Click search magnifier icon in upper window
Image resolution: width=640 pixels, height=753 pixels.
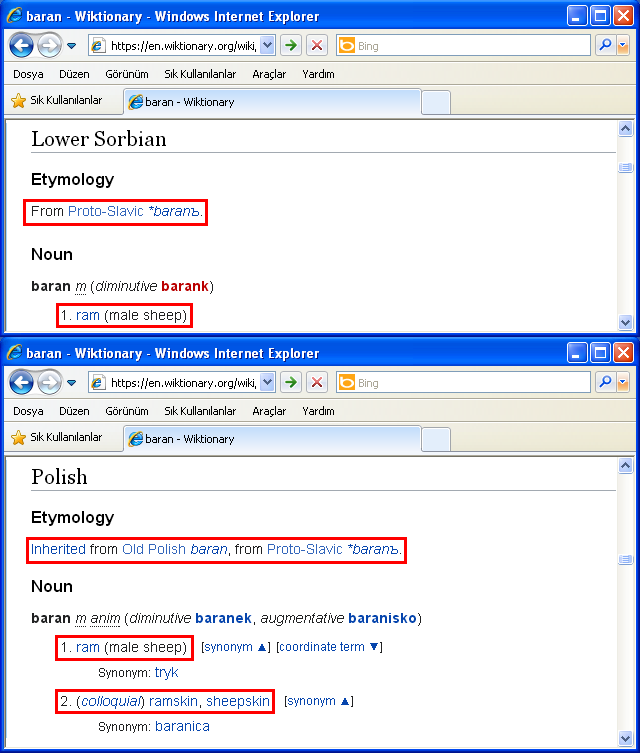pos(606,46)
